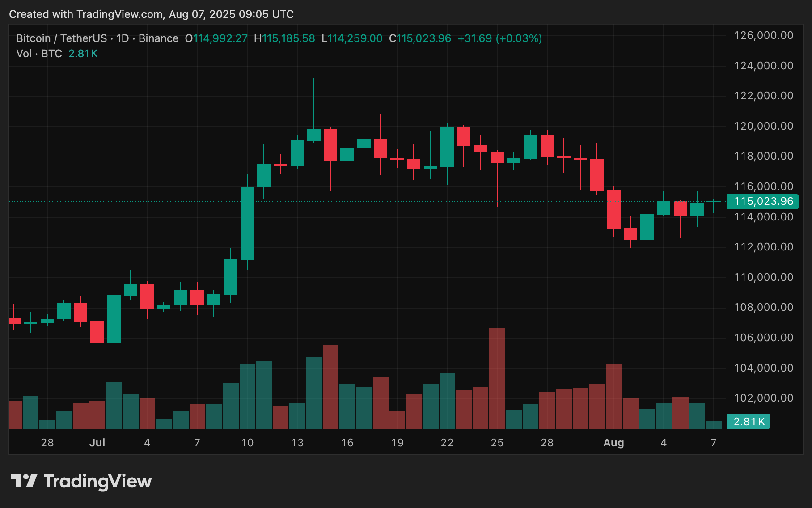812x508 pixels.
Task: Click the high value H115,185.58
Action: (284, 38)
